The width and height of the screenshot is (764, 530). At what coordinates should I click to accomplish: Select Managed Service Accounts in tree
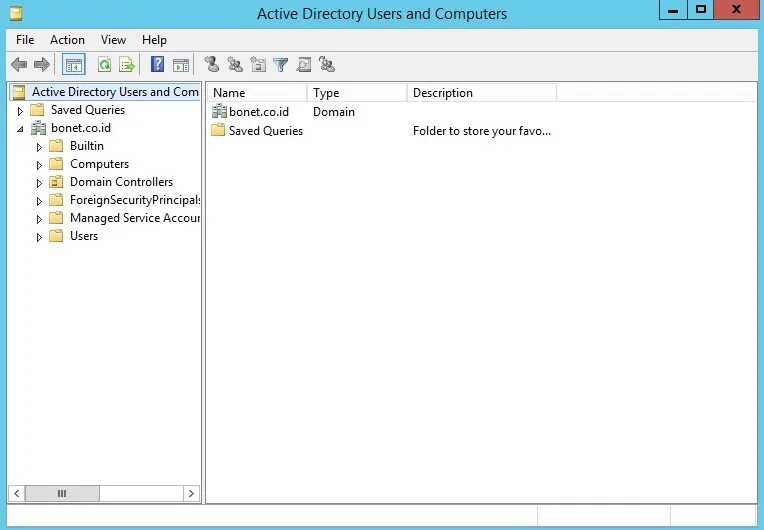[x=134, y=218]
